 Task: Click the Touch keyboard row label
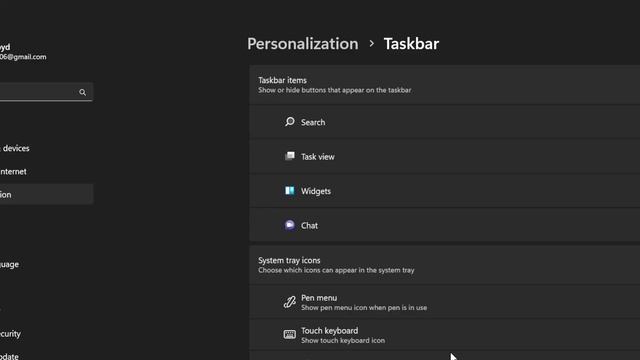point(329,331)
